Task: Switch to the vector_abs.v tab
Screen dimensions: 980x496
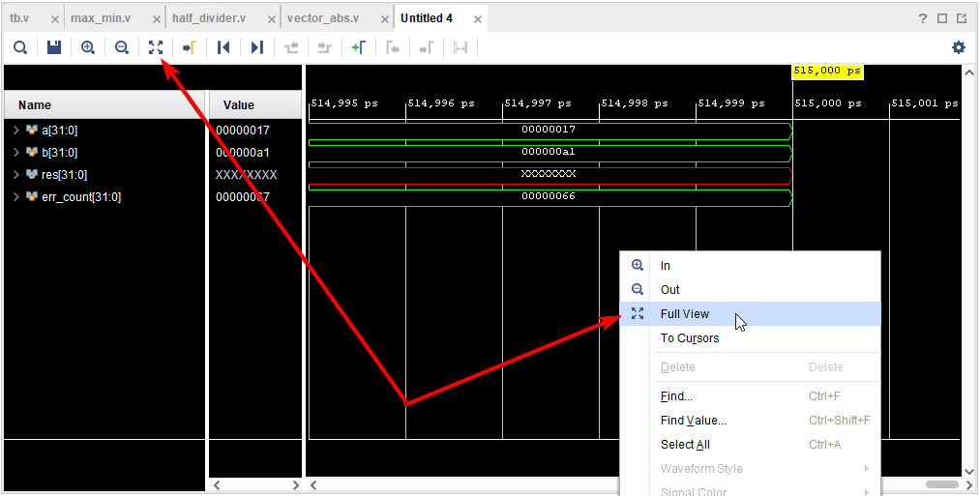Action: point(322,18)
